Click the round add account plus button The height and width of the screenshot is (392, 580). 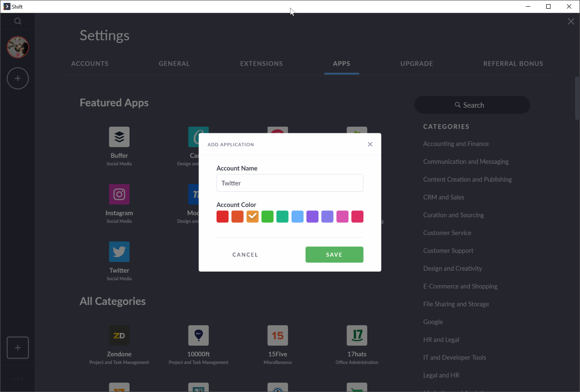(x=18, y=78)
